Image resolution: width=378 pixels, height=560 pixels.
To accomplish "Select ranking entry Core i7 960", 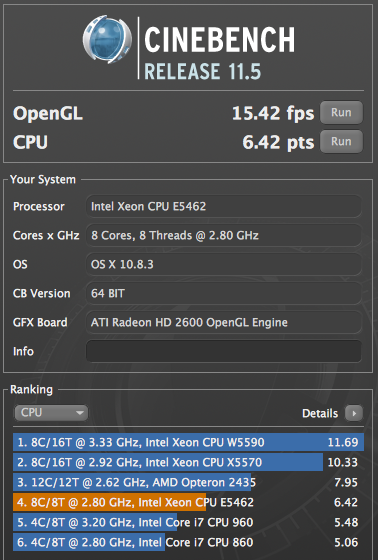I will [189, 522].
